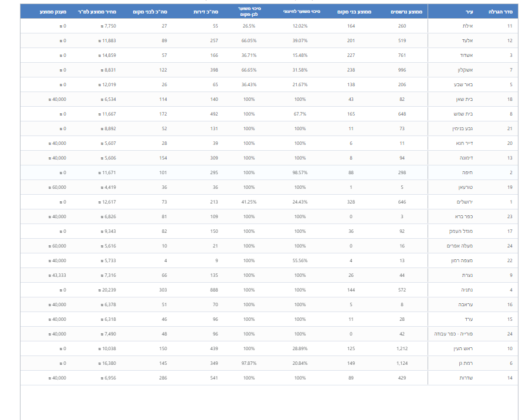Click the registrants value 1,124
Screen dimensions: 522x420
(x=402, y=363)
